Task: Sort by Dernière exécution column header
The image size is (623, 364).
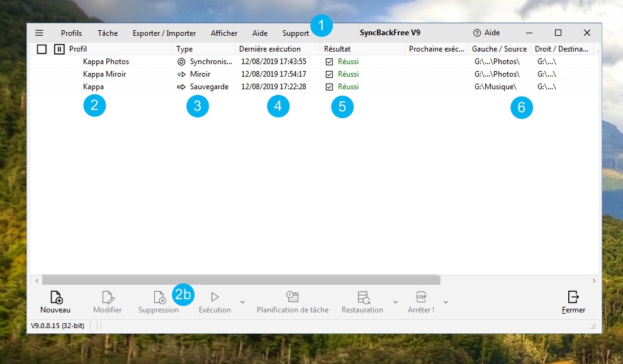Action: 278,49
